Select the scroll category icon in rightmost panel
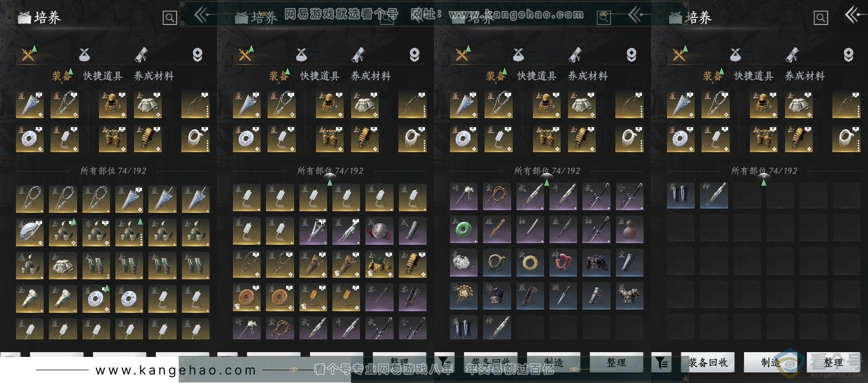 tap(792, 54)
